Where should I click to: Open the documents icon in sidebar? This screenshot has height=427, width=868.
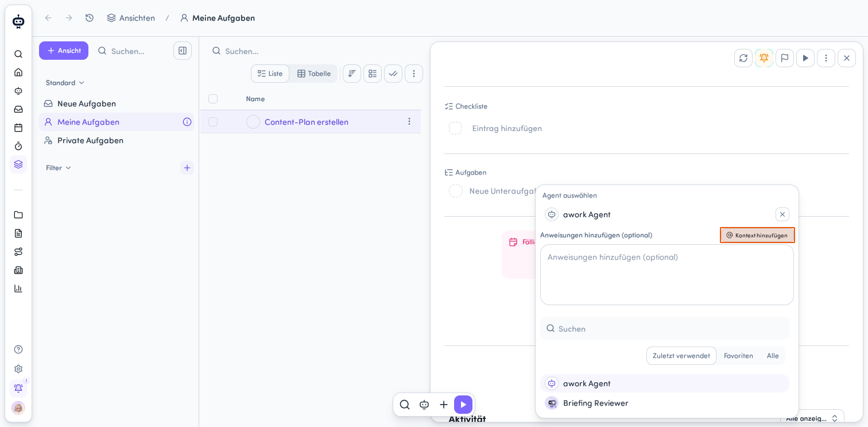[x=18, y=233]
